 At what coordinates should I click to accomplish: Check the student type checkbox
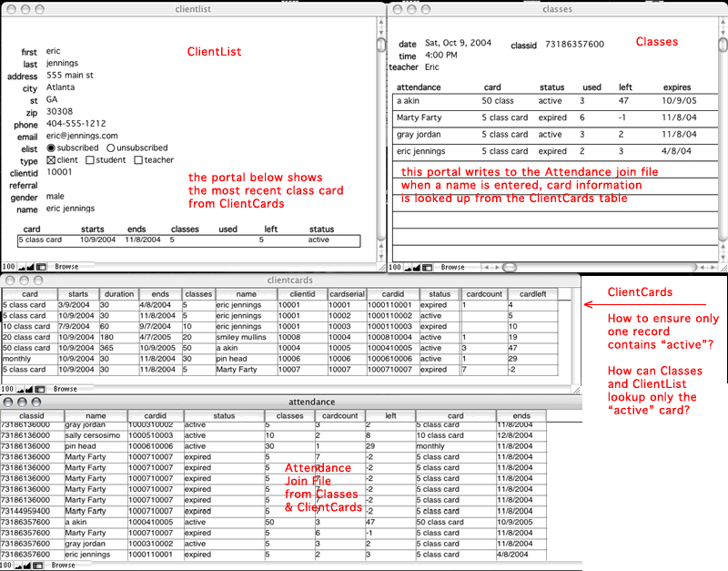click(90, 160)
